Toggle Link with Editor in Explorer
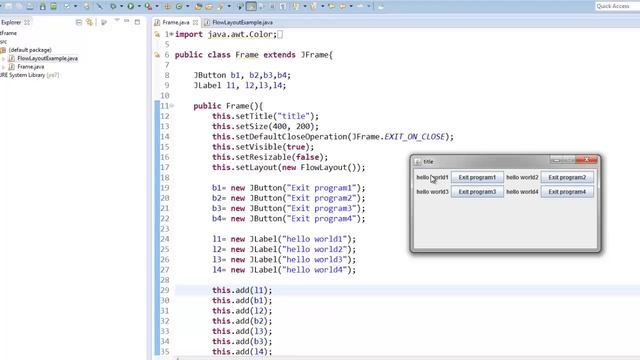The width and height of the screenshot is (640, 360). coord(89,22)
